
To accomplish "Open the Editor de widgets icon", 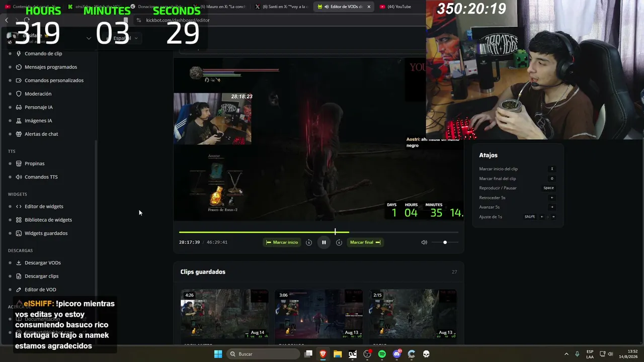I will pos(19,206).
